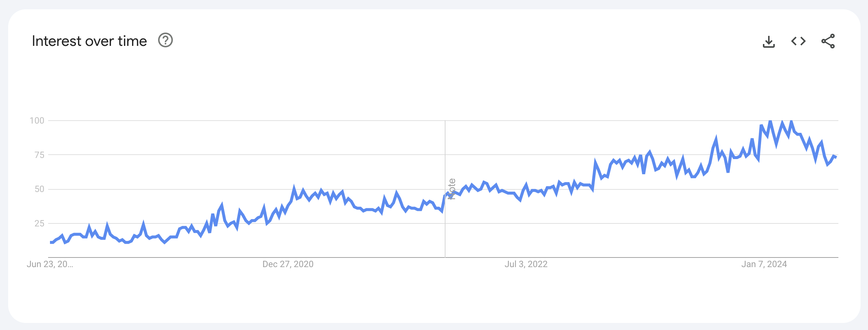Viewport: 868px width, 330px height.
Task: Click the last data point of the trend line
Action: point(836,157)
